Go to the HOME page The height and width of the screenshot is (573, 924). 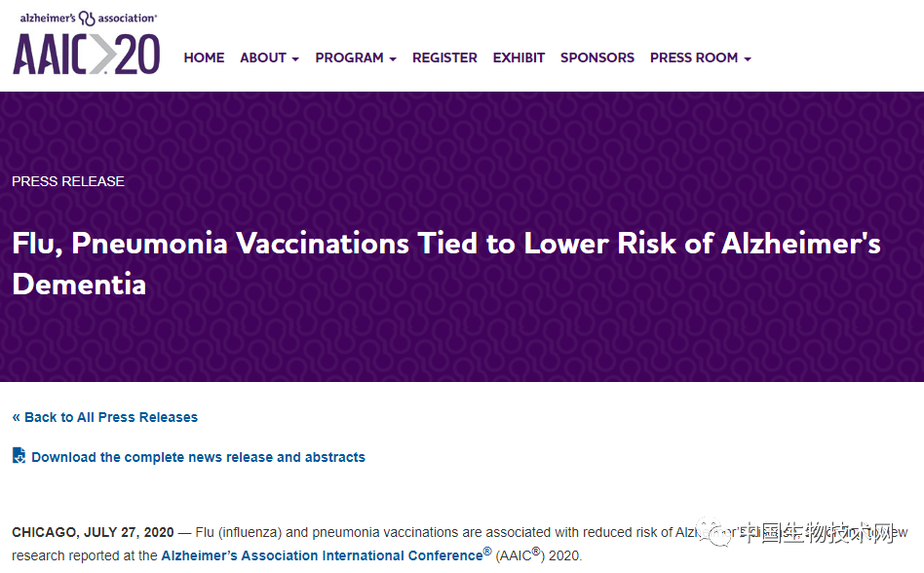pyautogui.click(x=204, y=57)
